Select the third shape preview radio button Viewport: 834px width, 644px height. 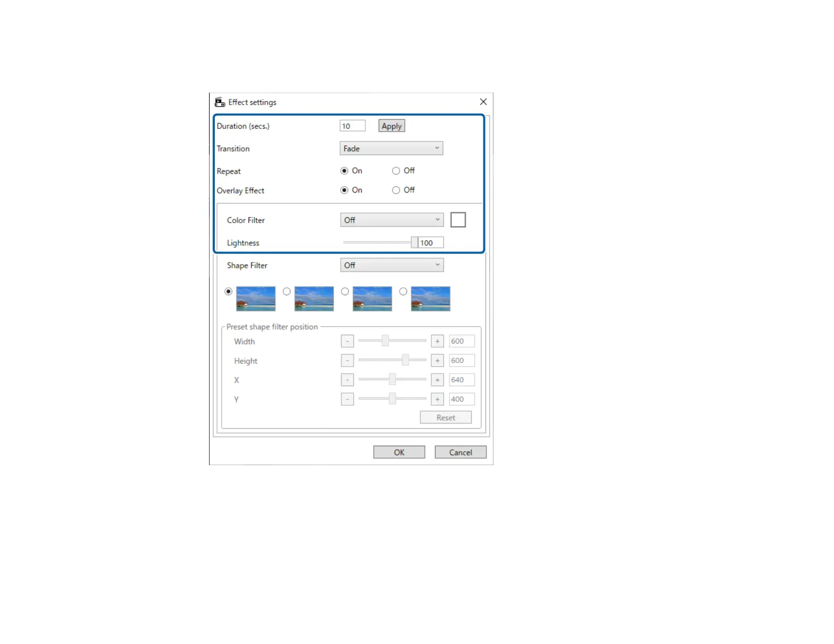point(345,291)
